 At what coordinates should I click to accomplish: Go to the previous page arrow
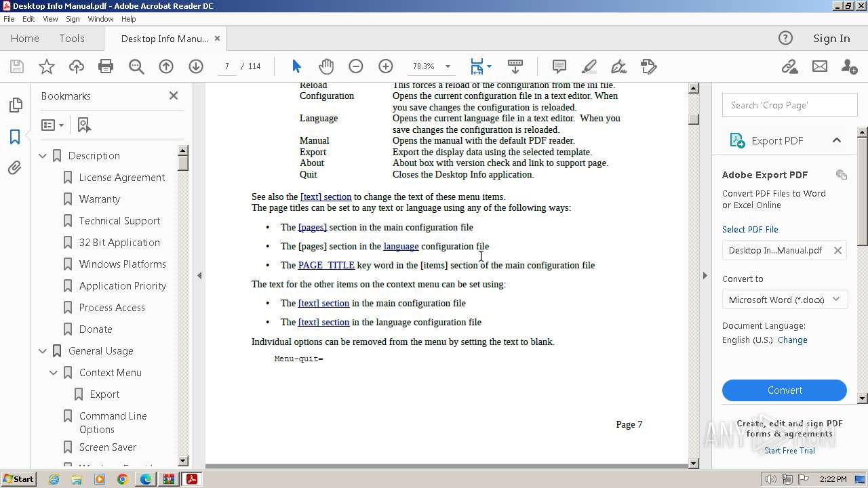[166, 66]
